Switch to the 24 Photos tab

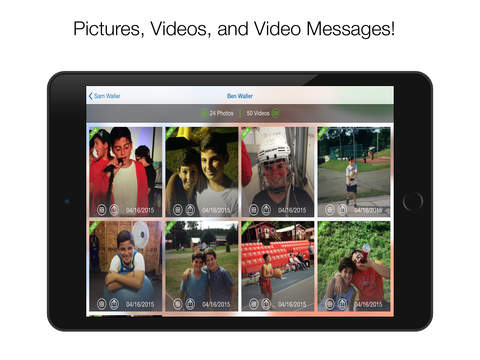pyautogui.click(x=221, y=113)
